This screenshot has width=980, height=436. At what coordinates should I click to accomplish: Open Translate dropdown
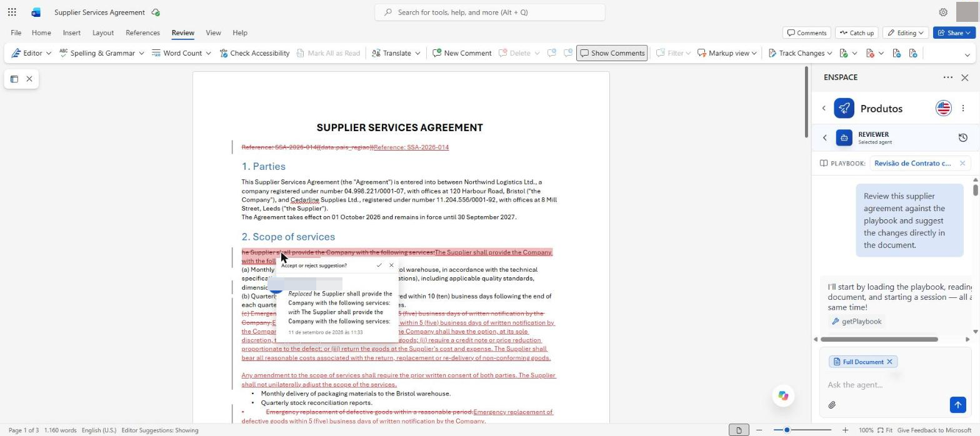tap(417, 53)
